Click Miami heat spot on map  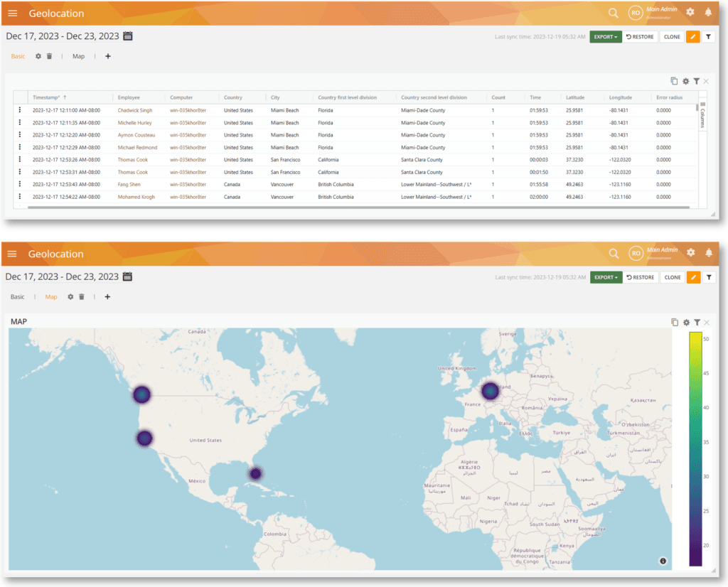(x=255, y=474)
